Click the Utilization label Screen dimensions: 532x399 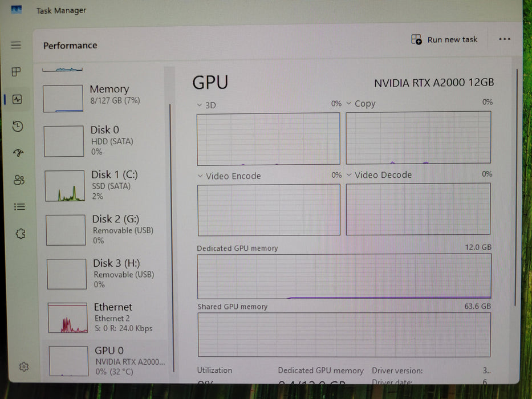tap(215, 370)
